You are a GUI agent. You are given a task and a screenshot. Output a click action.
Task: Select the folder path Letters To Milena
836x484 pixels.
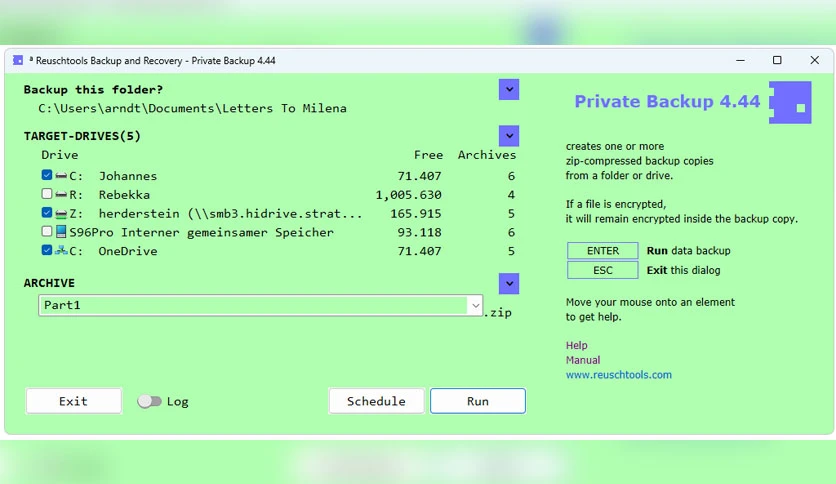[192, 108]
